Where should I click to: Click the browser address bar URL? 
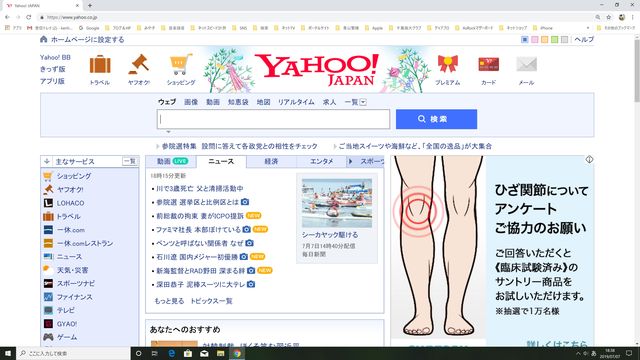tap(73, 17)
